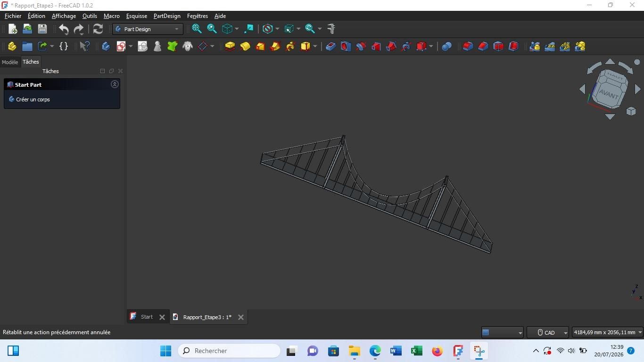Close the Tâches panel
The width and height of the screenshot is (644, 362).
120,71
